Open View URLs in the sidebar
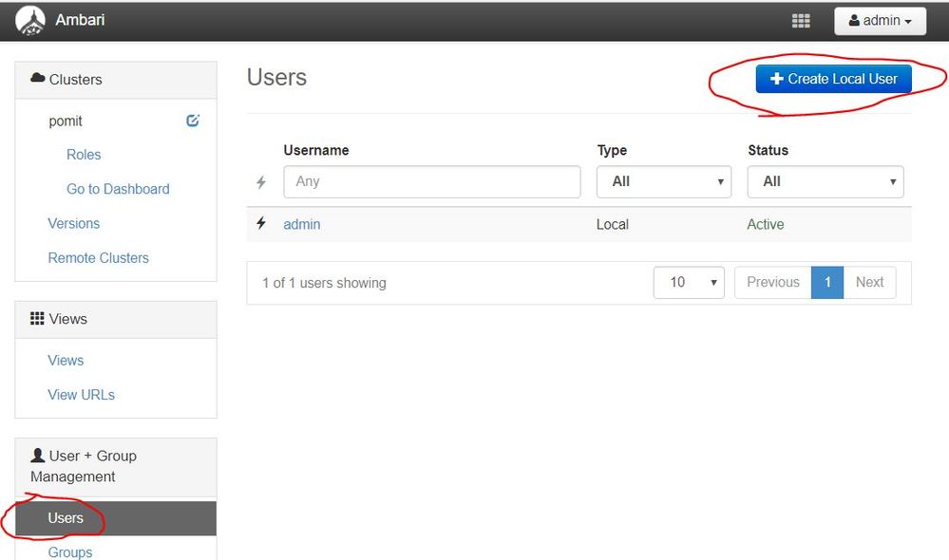 point(81,395)
